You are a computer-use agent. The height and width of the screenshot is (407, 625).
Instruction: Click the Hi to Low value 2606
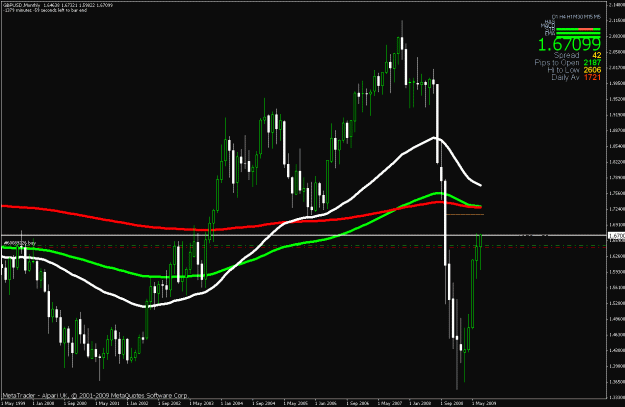pyautogui.click(x=592, y=70)
